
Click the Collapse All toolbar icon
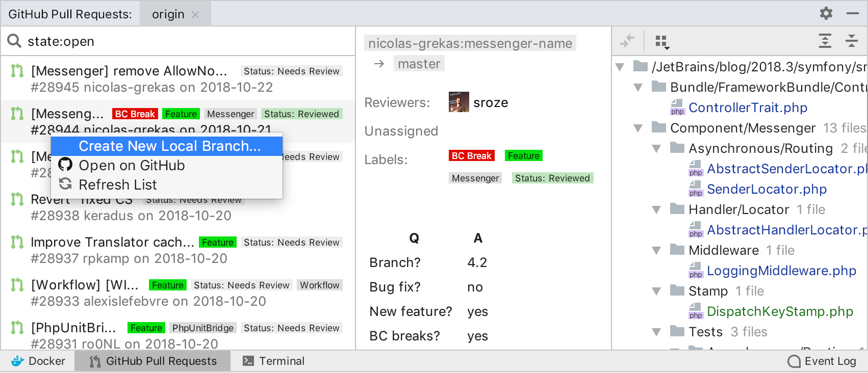tap(851, 41)
